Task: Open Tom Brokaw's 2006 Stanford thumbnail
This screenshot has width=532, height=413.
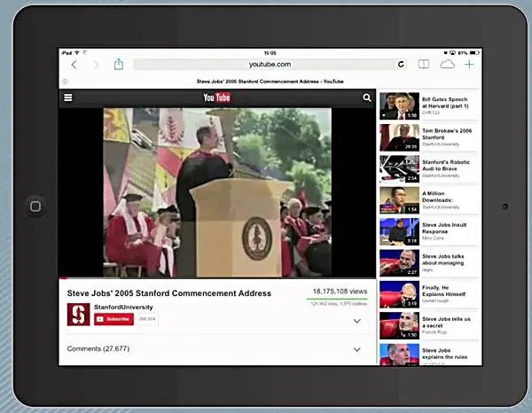Action: coord(399,137)
